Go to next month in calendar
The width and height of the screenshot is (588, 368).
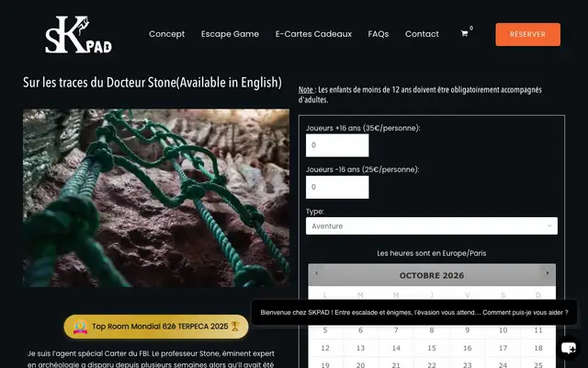[548, 273]
